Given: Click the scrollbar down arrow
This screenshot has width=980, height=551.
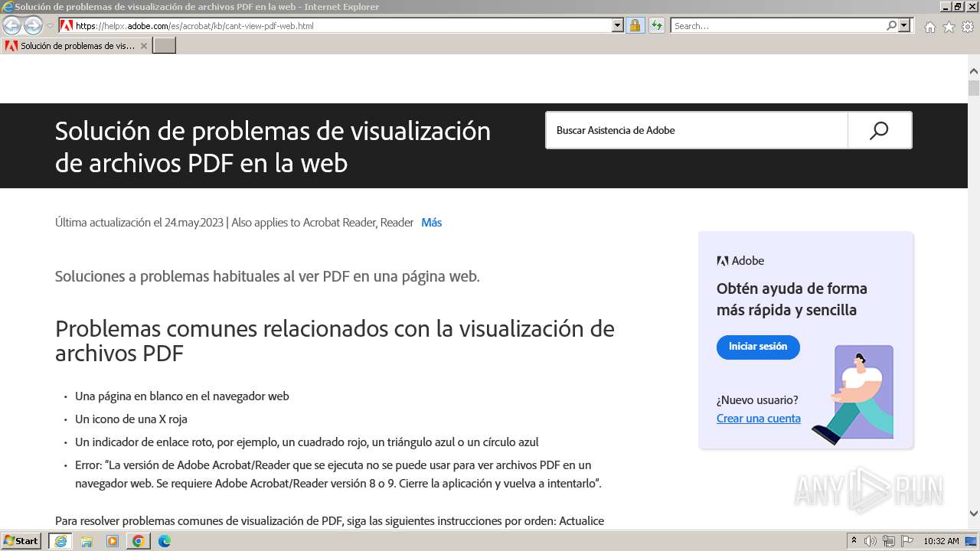Looking at the screenshot, I should point(974,514).
